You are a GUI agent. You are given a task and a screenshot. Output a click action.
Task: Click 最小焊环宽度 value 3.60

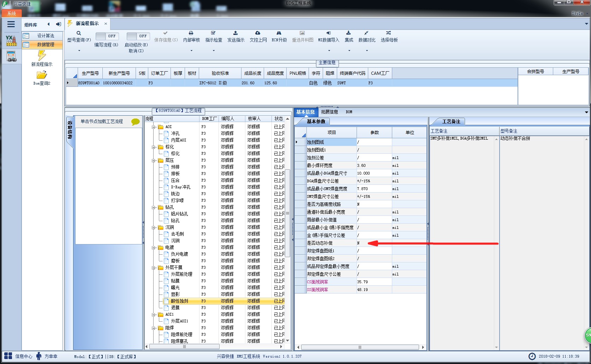pos(374,165)
